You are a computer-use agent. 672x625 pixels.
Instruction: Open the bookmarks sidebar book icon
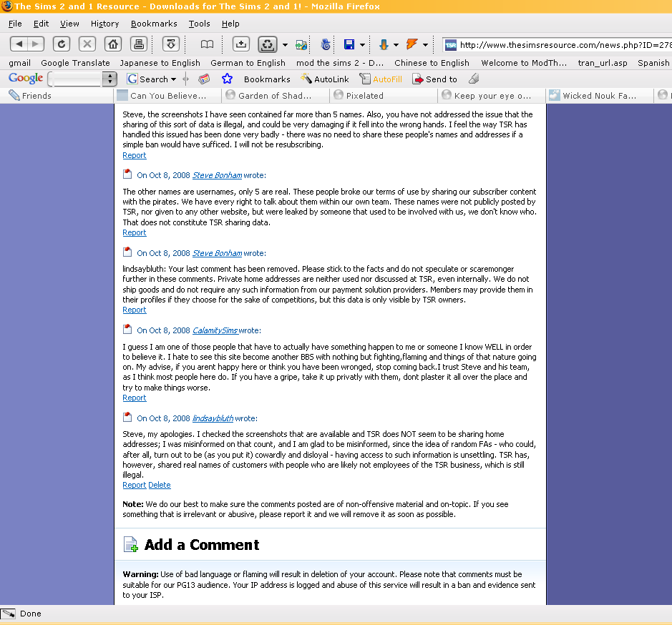[207, 44]
